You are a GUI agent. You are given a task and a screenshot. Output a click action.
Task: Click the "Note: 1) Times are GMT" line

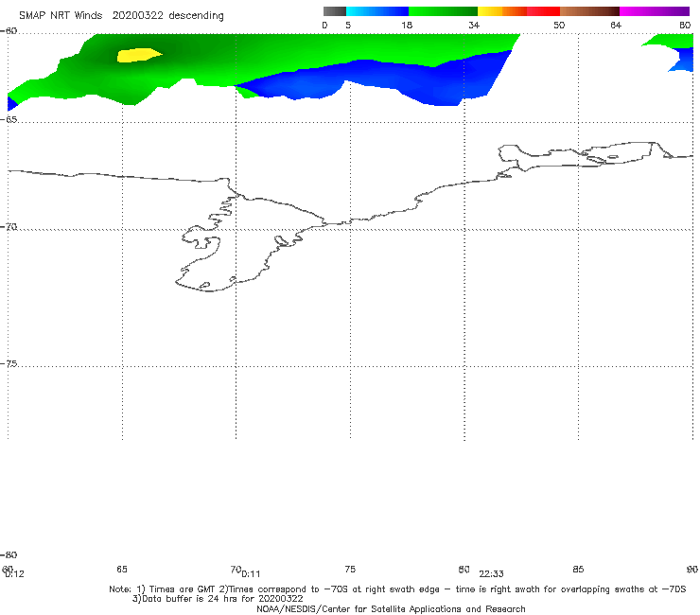397,589
